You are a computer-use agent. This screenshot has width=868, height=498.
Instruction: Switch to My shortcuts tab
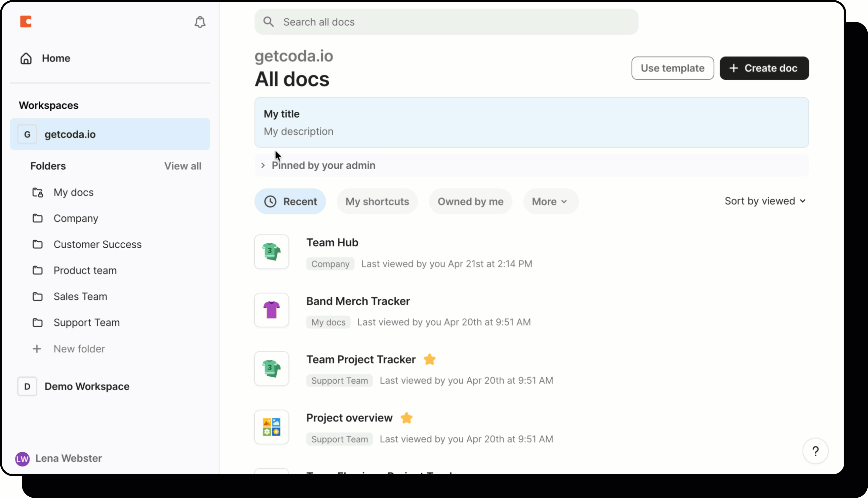[x=377, y=201]
